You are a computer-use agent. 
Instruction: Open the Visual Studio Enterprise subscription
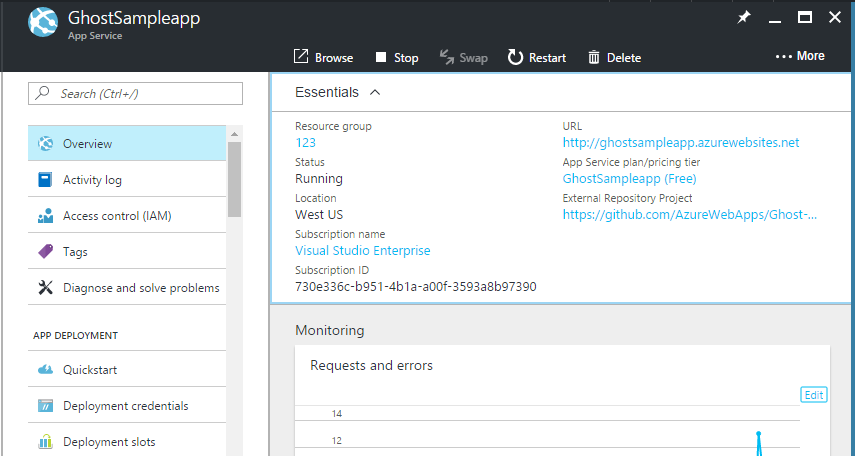(362, 251)
